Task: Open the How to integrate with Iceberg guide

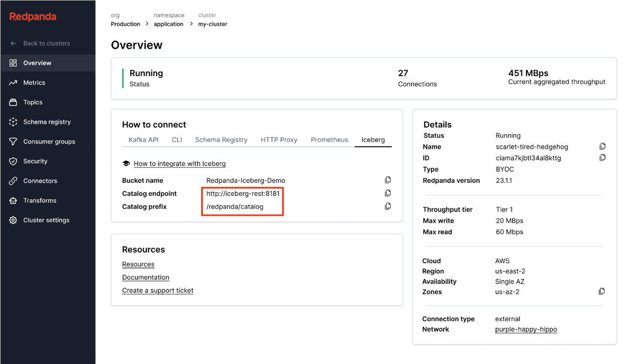Action: 180,163
